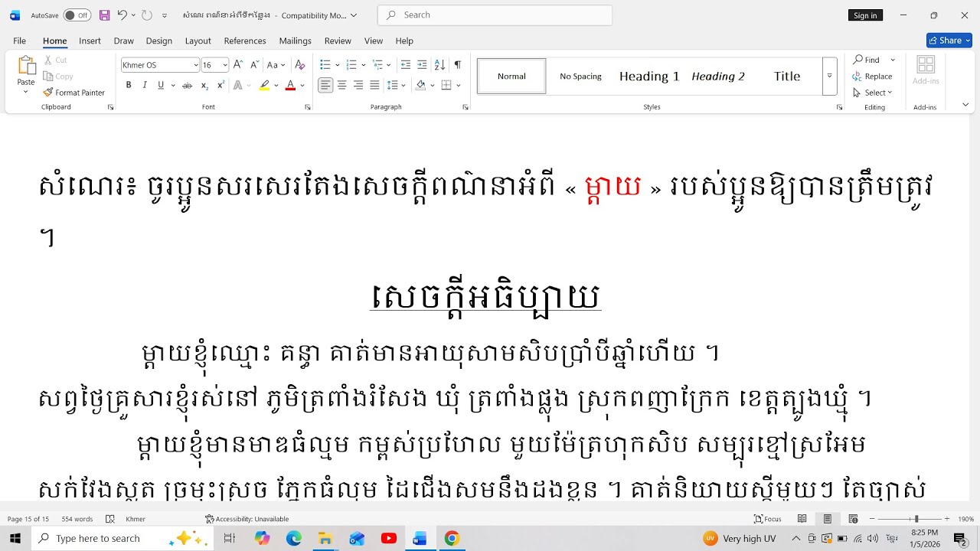Shrink font size with smaller A icon
Image resolution: width=980 pixels, height=551 pixels.
point(253,65)
